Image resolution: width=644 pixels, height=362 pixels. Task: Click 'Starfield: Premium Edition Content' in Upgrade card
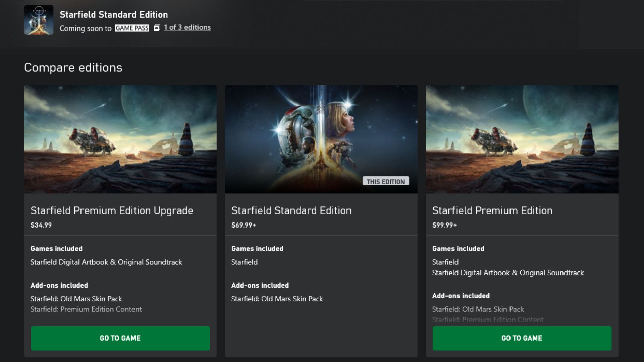coord(86,309)
